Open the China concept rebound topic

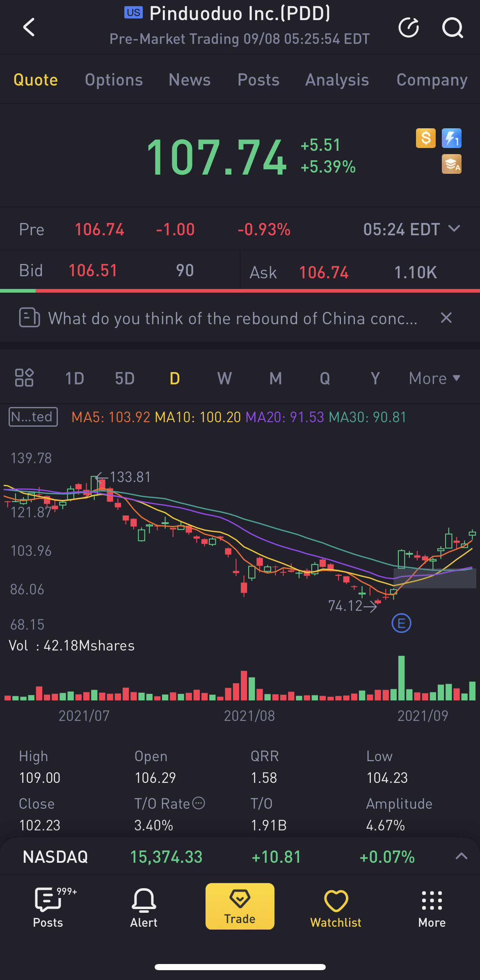point(233,318)
